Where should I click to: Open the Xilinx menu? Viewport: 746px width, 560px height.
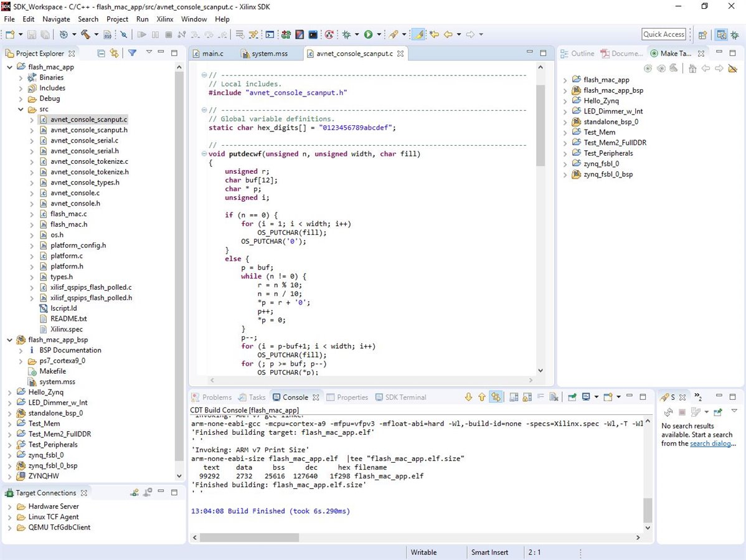[165, 19]
